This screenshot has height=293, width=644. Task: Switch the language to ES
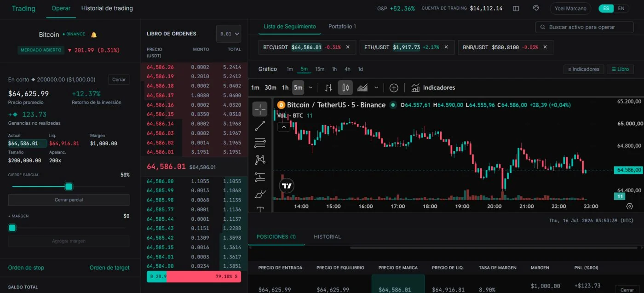[x=606, y=8]
